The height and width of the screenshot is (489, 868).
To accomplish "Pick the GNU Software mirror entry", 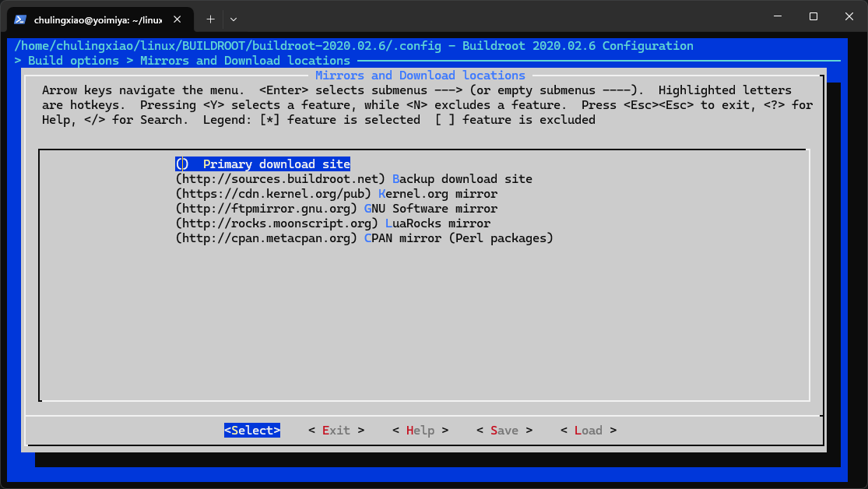I will 336,209.
